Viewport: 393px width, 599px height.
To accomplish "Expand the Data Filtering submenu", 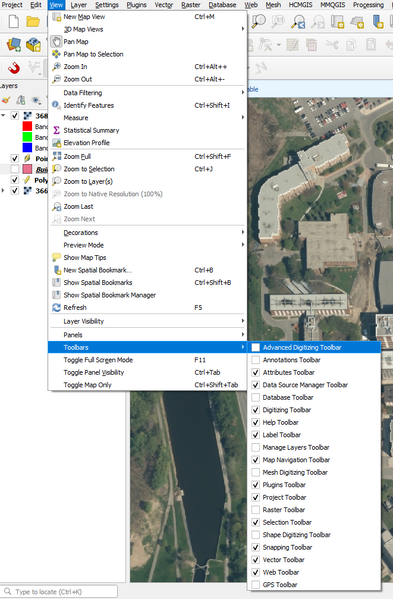I will point(147,93).
